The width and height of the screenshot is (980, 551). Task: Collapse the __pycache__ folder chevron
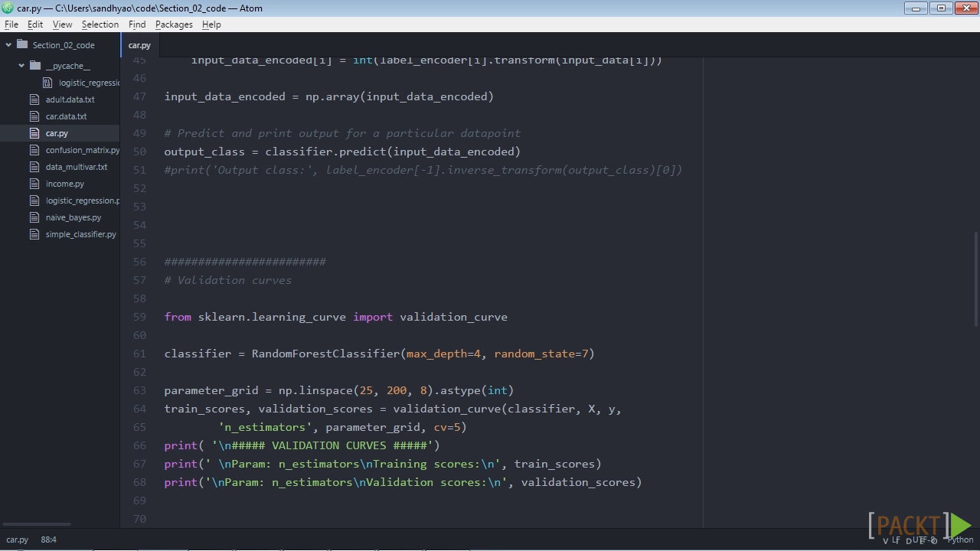tap(21, 66)
